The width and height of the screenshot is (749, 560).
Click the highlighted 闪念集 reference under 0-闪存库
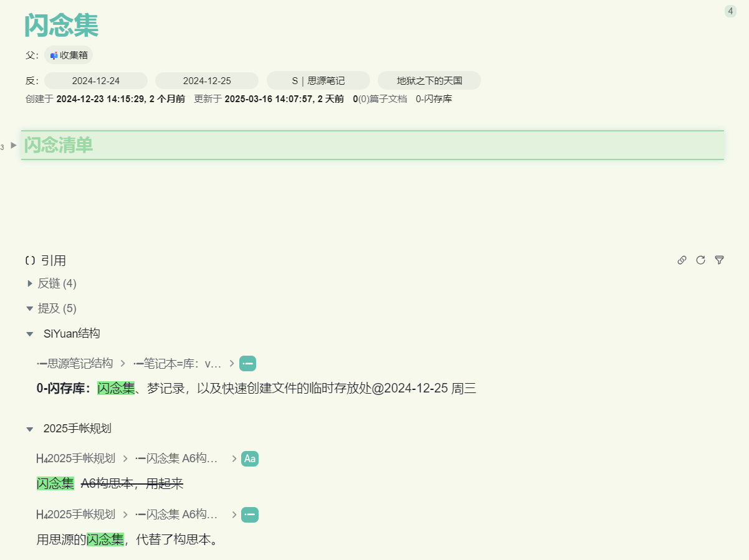116,387
